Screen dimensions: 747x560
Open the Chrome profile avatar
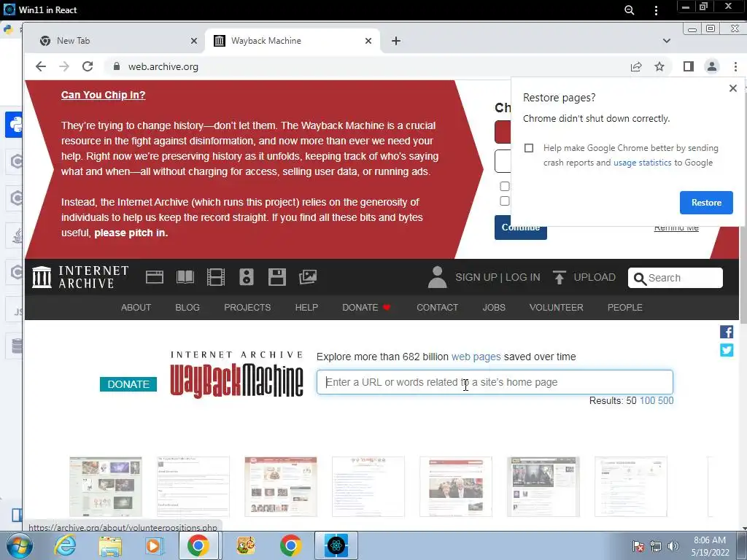coord(712,66)
